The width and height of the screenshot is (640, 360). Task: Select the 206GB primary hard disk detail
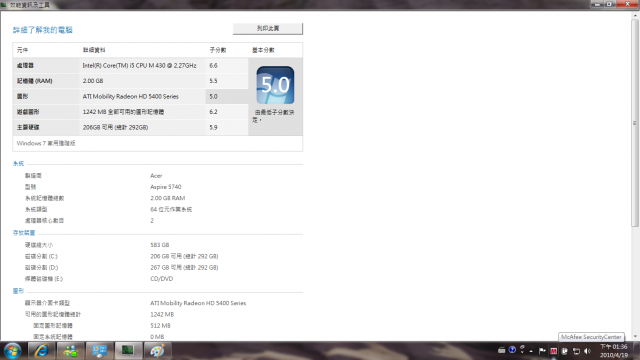pyautogui.click(x=115, y=127)
